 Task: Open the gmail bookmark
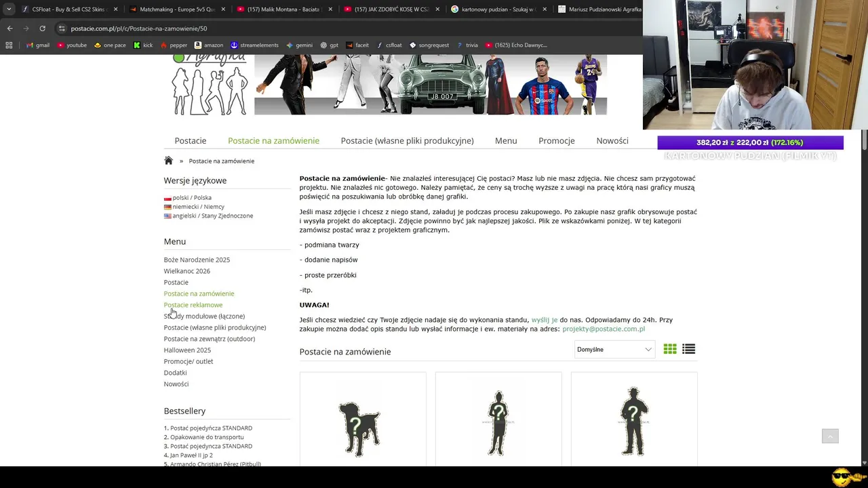tap(38, 45)
